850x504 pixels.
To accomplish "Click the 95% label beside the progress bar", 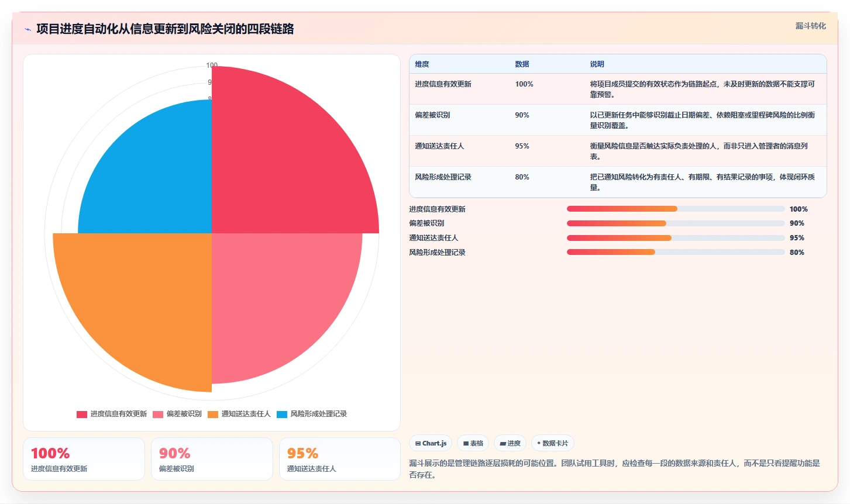I will pyautogui.click(x=797, y=238).
